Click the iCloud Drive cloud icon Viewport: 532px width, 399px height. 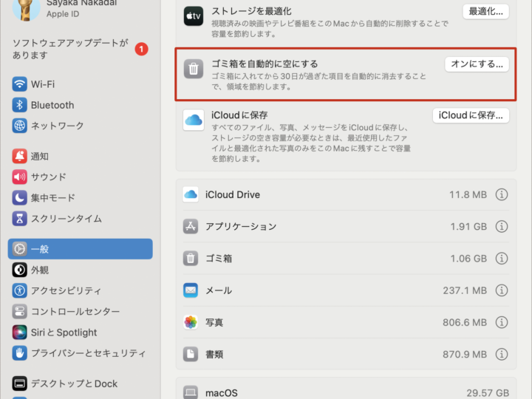click(191, 194)
